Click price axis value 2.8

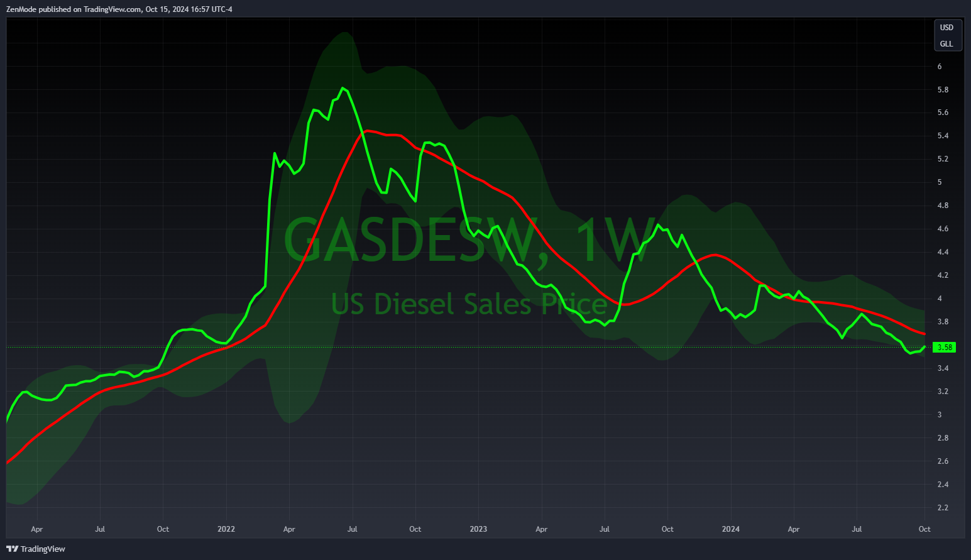[x=943, y=439]
